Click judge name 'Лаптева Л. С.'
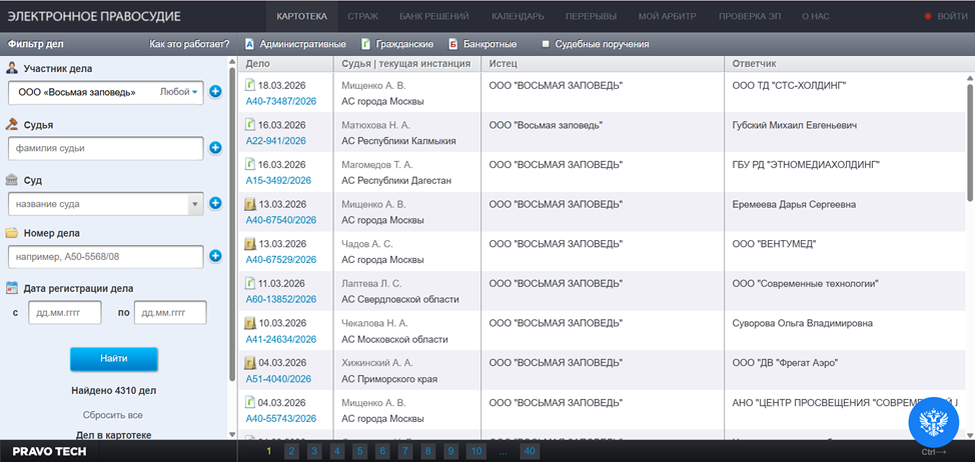Screen dimensions: 975x462 point(371,284)
